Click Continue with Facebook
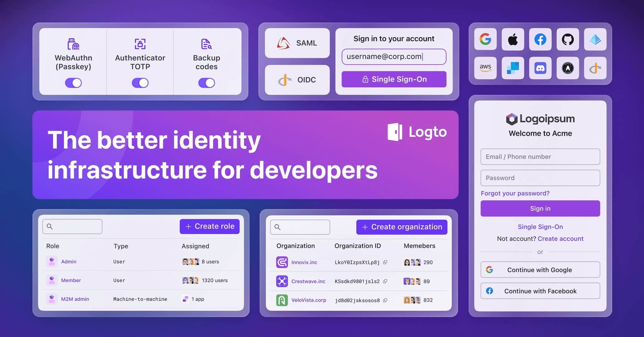Image resolution: width=644 pixels, height=337 pixels. (x=540, y=291)
